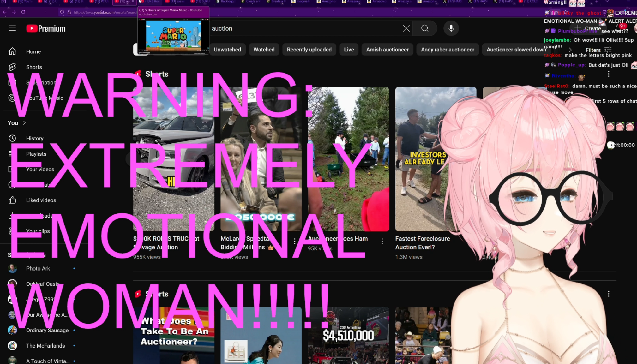Open the wrecked Rolls truck salvage auction thumbnail
This screenshot has height=364, width=637.
pos(174,159)
